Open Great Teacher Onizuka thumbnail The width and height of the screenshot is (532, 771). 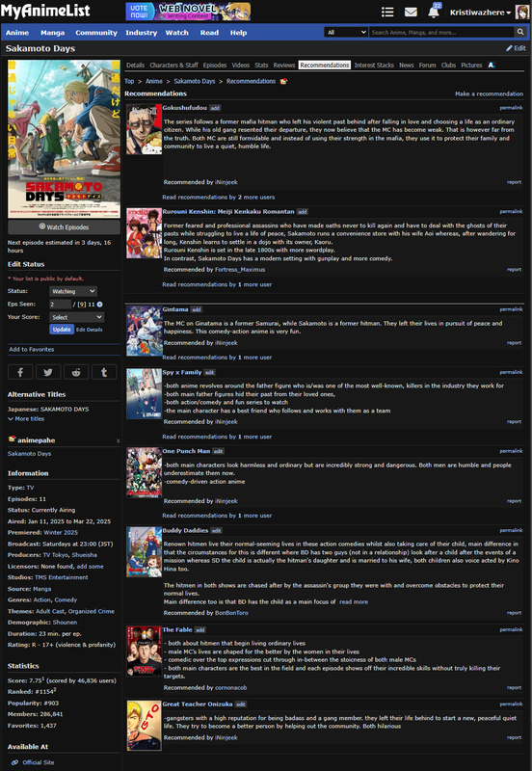click(x=144, y=726)
